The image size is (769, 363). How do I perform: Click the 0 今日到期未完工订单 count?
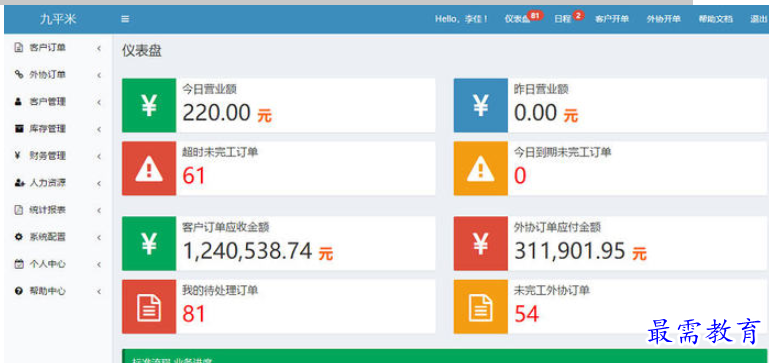point(520,176)
